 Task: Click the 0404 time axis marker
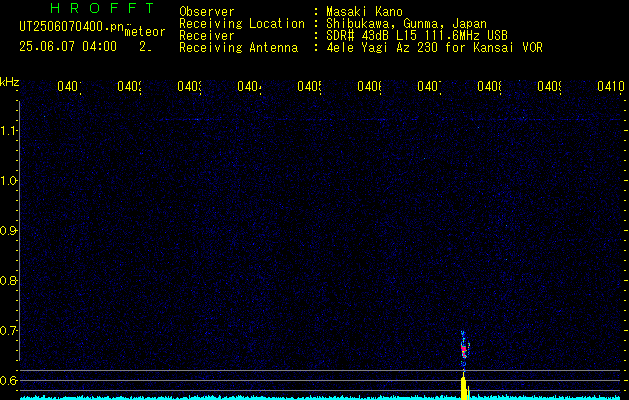click(249, 86)
